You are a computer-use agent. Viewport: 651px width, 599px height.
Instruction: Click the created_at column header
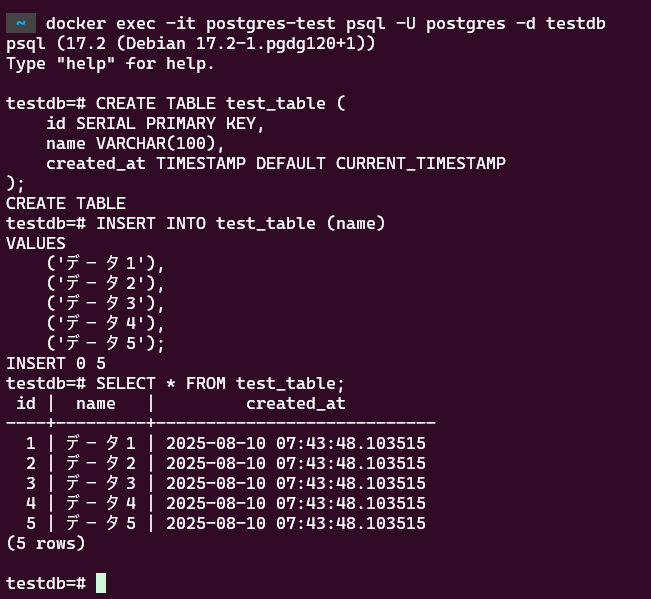tap(296, 403)
